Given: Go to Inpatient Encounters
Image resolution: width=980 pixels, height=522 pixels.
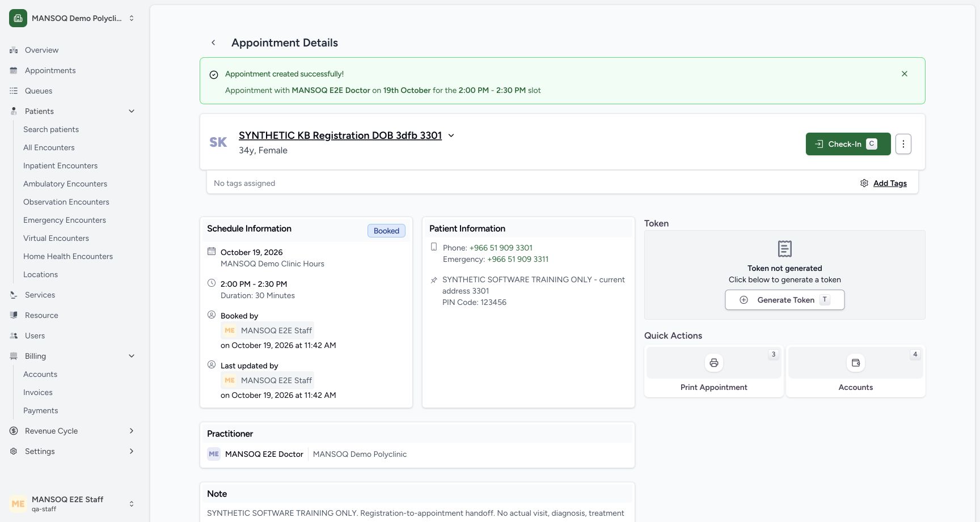Looking at the screenshot, I should (60, 165).
